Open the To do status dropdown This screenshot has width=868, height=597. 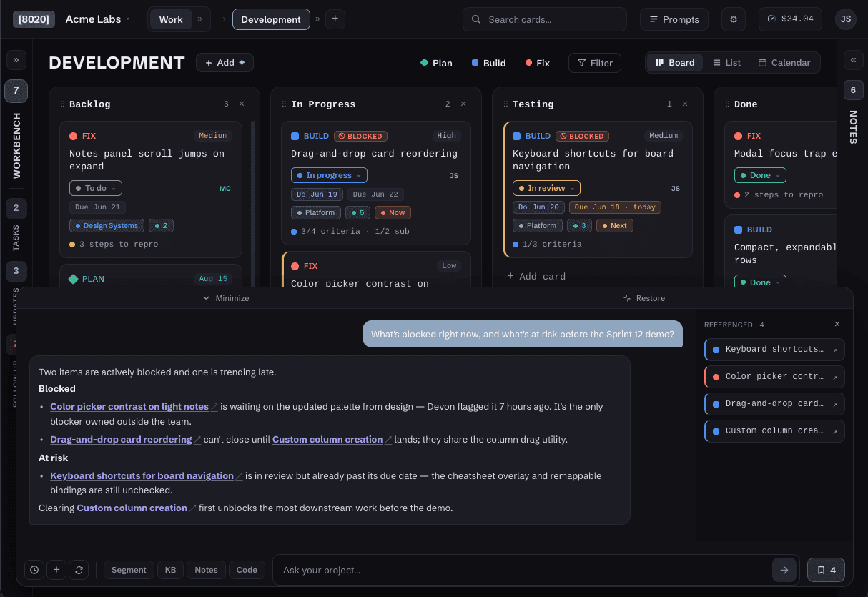96,188
